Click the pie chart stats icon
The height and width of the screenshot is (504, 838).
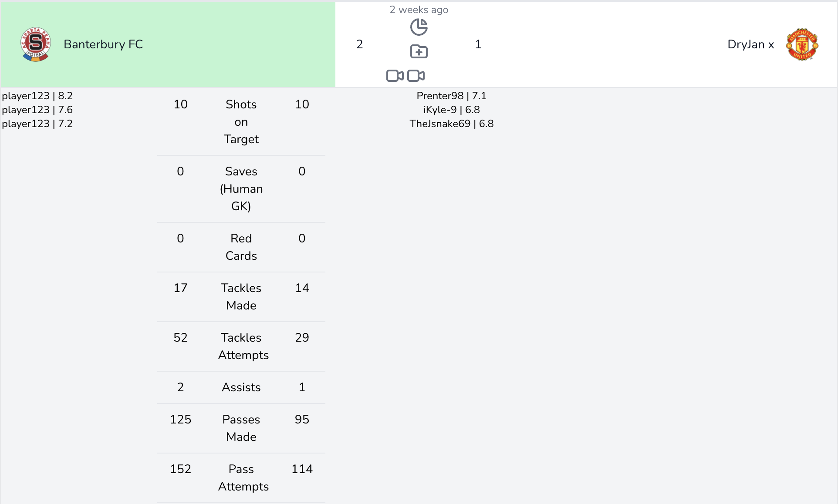pos(419,27)
